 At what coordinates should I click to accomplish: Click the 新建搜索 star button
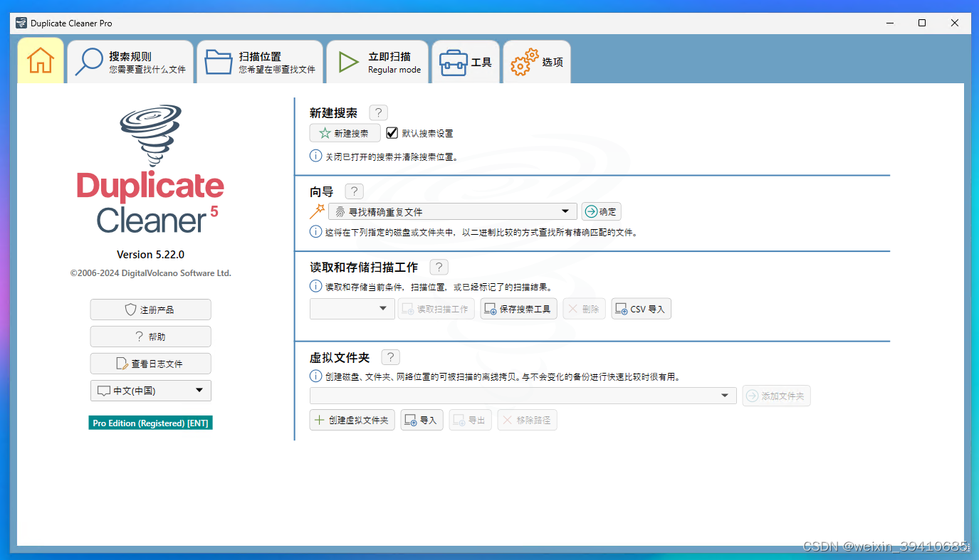pos(345,133)
